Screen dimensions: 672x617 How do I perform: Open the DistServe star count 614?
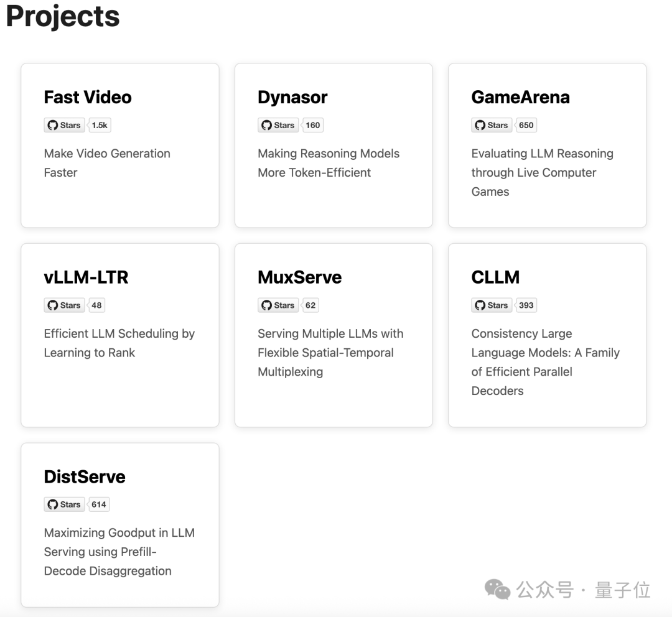[x=98, y=504]
